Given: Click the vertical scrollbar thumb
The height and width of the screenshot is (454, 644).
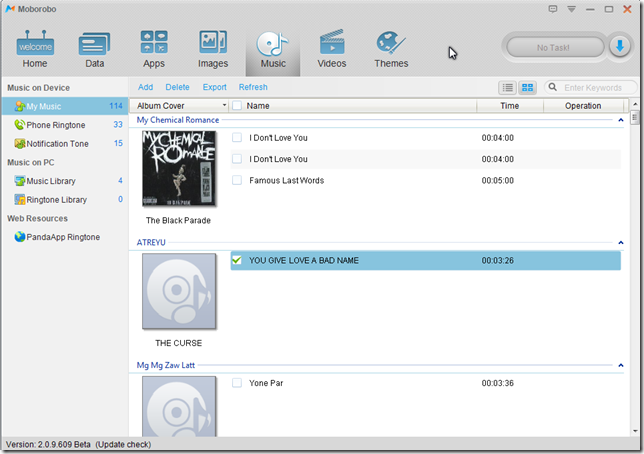Looking at the screenshot, I should tap(635, 118).
